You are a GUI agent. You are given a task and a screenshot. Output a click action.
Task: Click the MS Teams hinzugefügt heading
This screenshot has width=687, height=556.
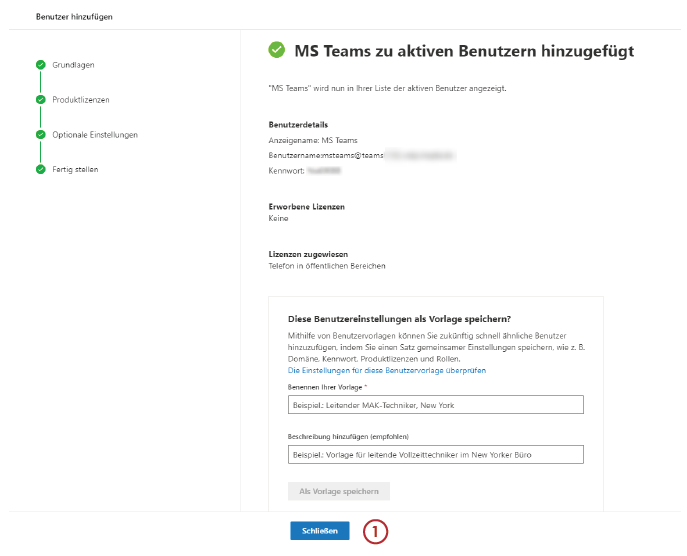point(464,51)
